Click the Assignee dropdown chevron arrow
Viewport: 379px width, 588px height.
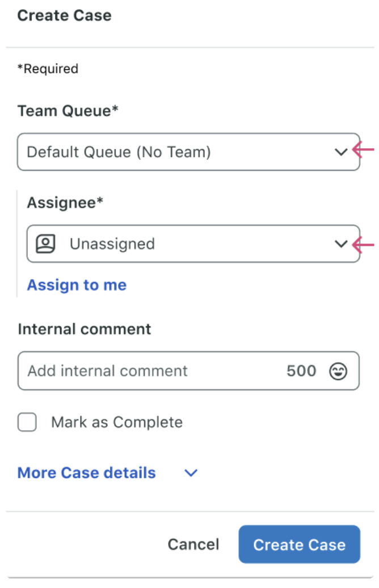pos(340,244)
